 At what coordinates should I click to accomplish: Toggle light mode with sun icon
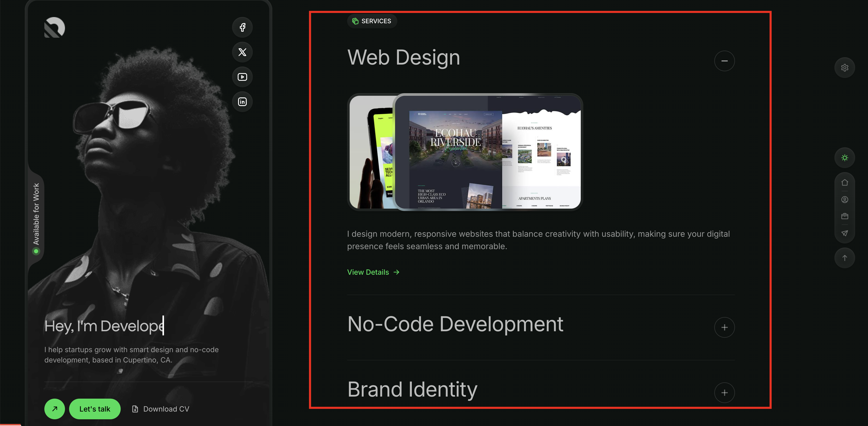pyautogui.click(x=845, y=158)
